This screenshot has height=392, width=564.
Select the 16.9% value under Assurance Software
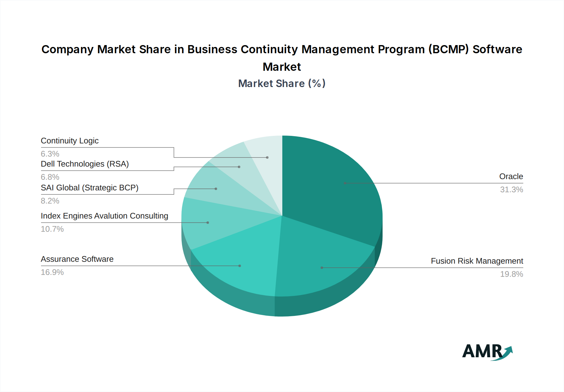tap(52, 272)
